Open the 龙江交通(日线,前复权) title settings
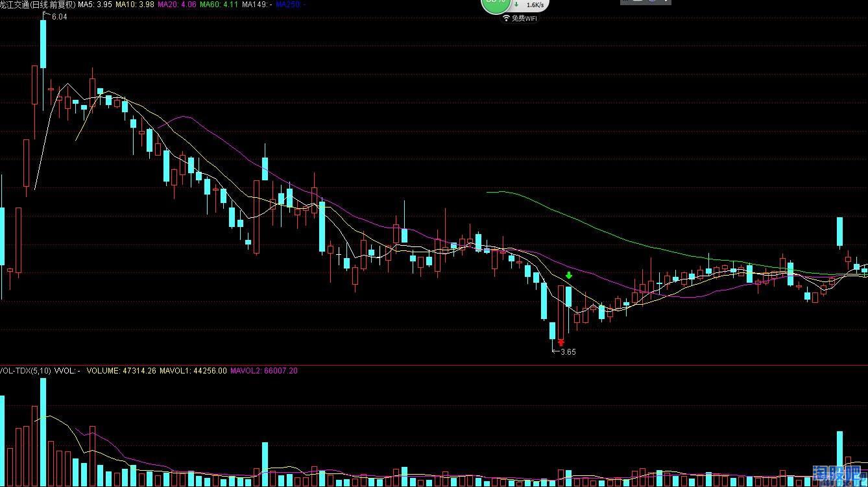Viewport: 868px width, 487px height. pos(38,5)
